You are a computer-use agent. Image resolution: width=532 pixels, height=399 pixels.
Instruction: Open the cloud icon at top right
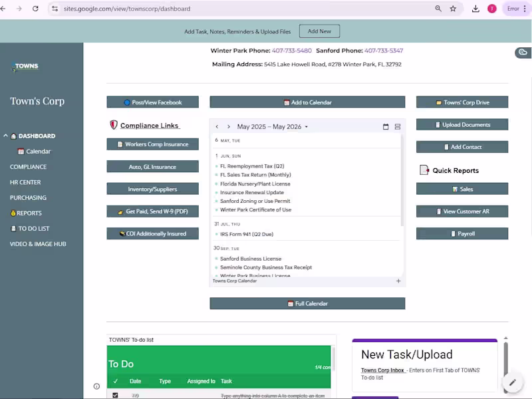point(523,53)
